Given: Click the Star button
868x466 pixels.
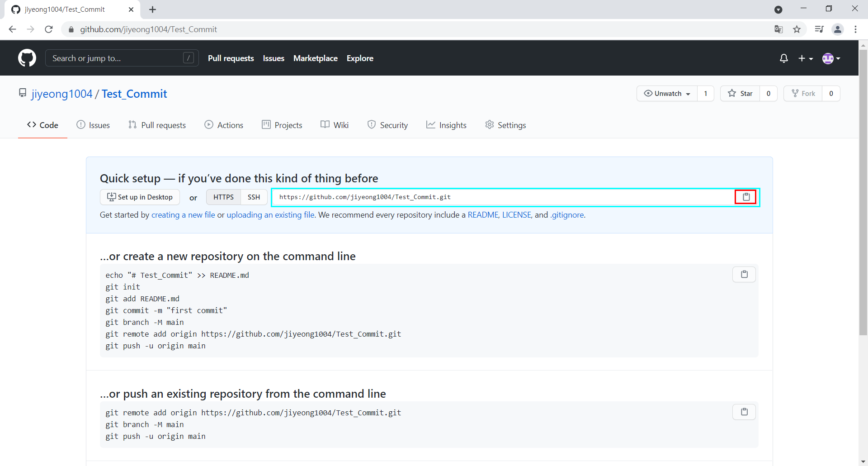Looking at the screenshot, I should point(740,93).
